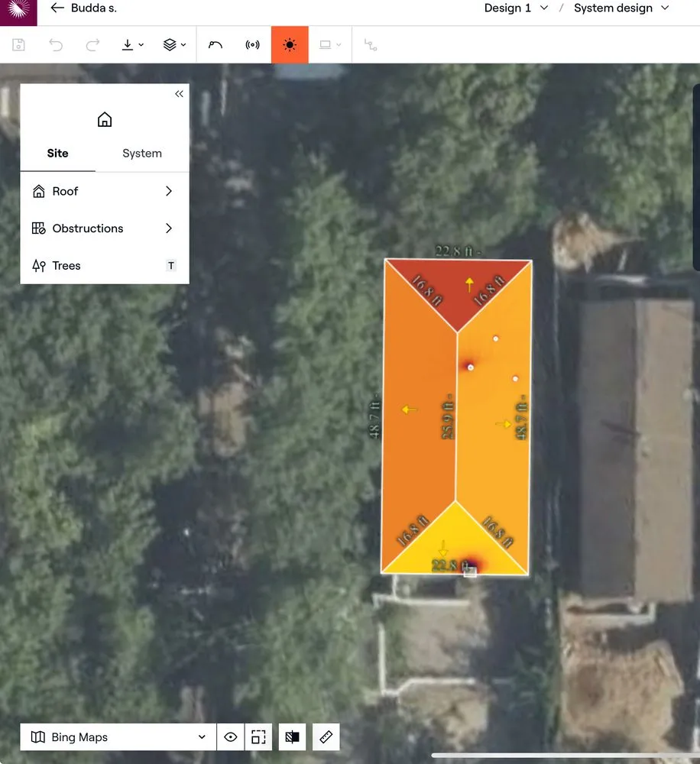
Task: Open the System design mode dropdown
Action: tap(621, 8)
